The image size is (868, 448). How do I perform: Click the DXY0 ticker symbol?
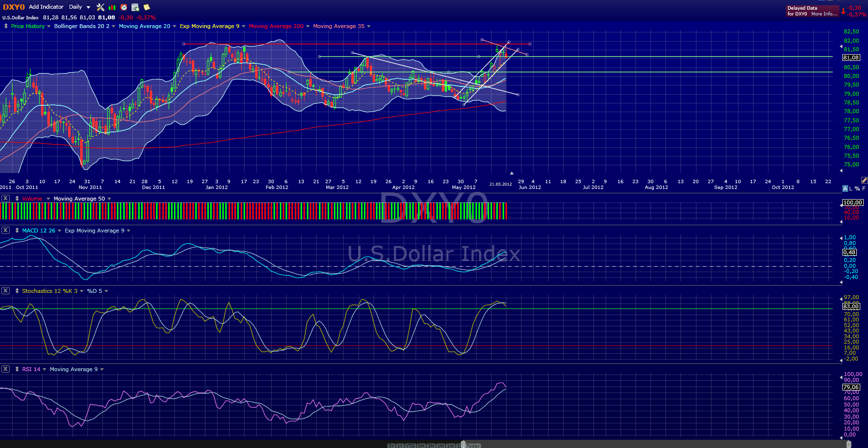[x=14, y=7]
